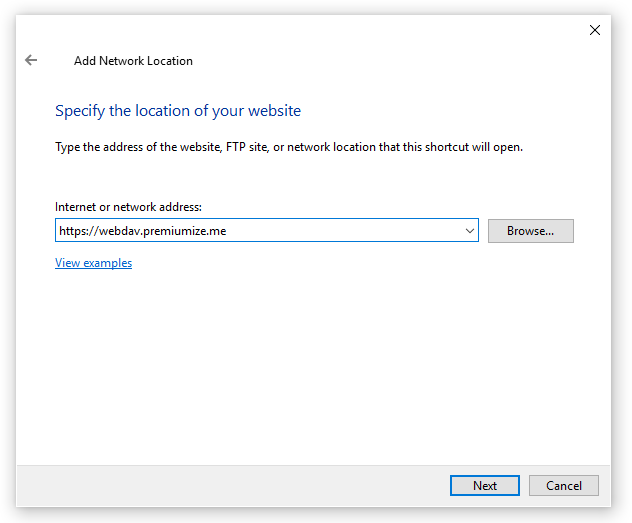Click the gray footer bar left of Next
The width and height of the screenshot is (632, 523).
click(232, 486)
